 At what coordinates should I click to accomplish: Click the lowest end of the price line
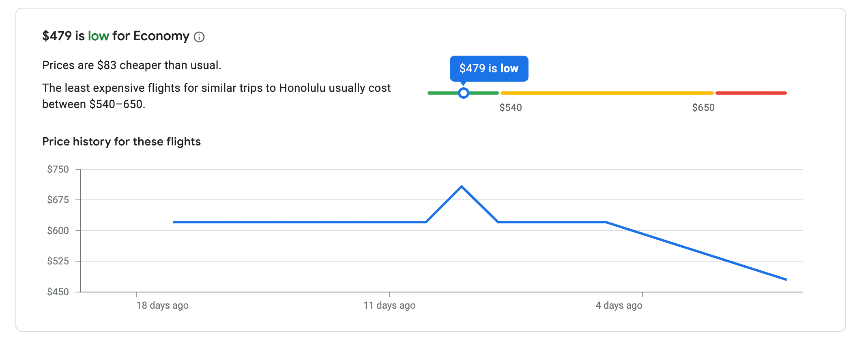[x=786, y=279]
